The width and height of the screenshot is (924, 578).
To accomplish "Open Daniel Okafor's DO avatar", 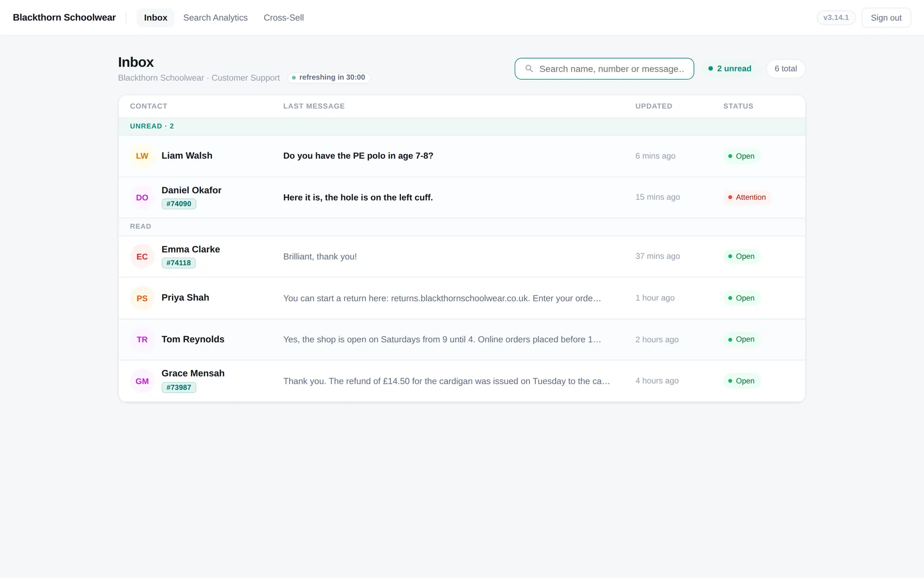I will 142,197.
